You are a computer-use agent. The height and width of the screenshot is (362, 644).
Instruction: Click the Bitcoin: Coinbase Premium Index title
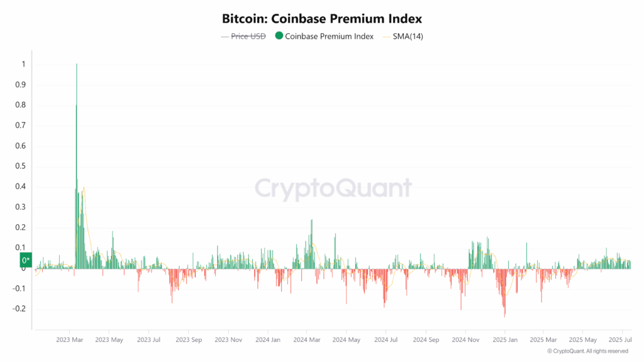tap(322, 19)
